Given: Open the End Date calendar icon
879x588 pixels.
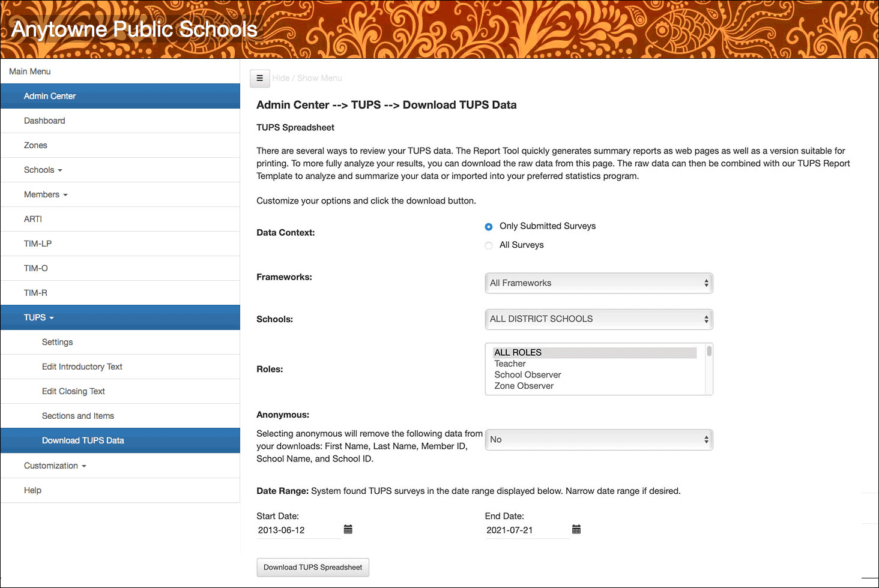Looking at the screenshot, I should 576,529.
